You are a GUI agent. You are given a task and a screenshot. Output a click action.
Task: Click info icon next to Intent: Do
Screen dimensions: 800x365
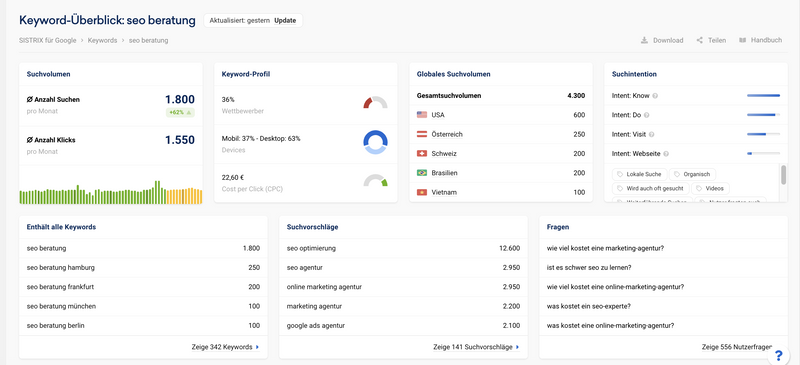[x=647, y=115]
